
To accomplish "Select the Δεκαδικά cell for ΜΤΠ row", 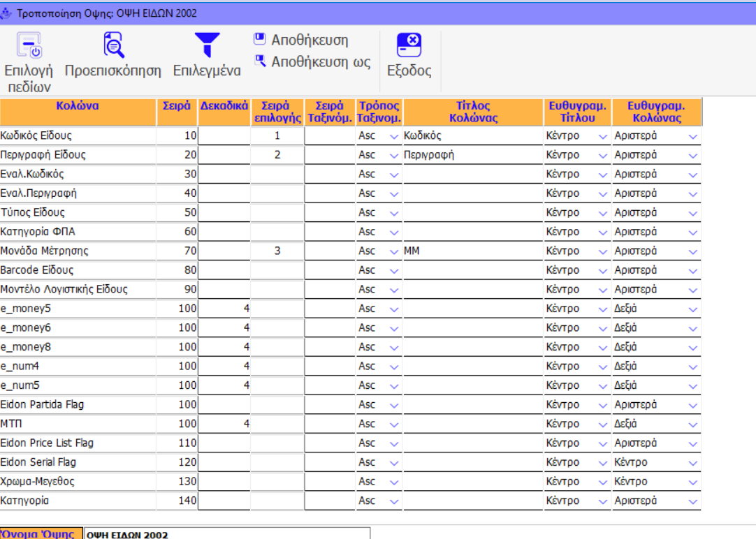I will 224,424.
